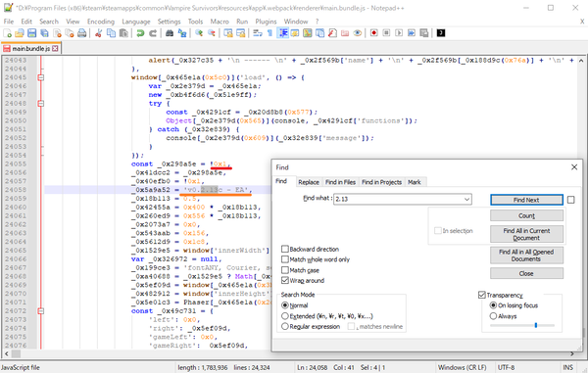Toggle word wrap toolbar icon
The width and height of the screenshot is (588, 373).
point(257,33)
